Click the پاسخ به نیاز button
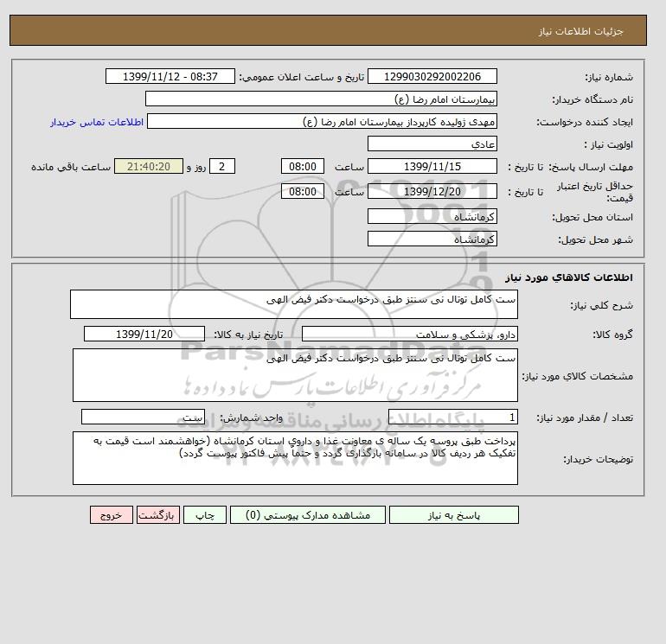The width and height of the screenshot is (666, 644). pyautogui.click(x=453, y=515)
